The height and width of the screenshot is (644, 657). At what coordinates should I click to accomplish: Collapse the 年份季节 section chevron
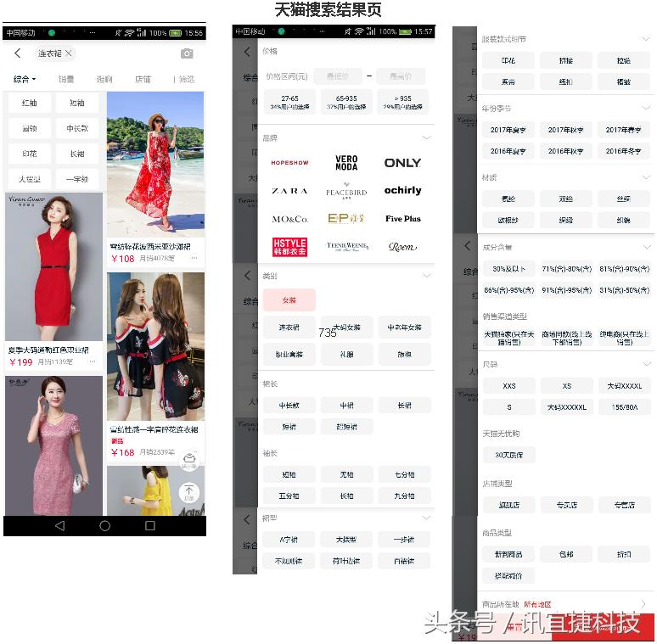click(646, 108)
